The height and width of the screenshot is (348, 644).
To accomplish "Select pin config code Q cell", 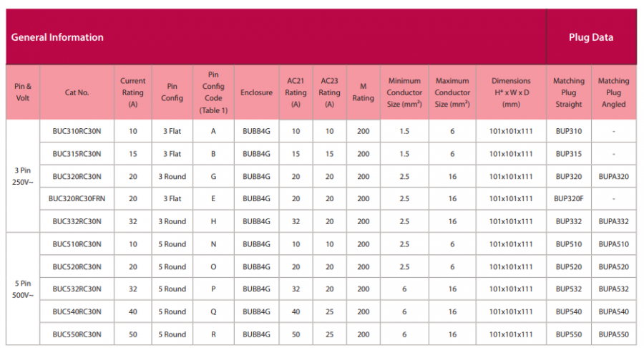I will tap(213, 312).
